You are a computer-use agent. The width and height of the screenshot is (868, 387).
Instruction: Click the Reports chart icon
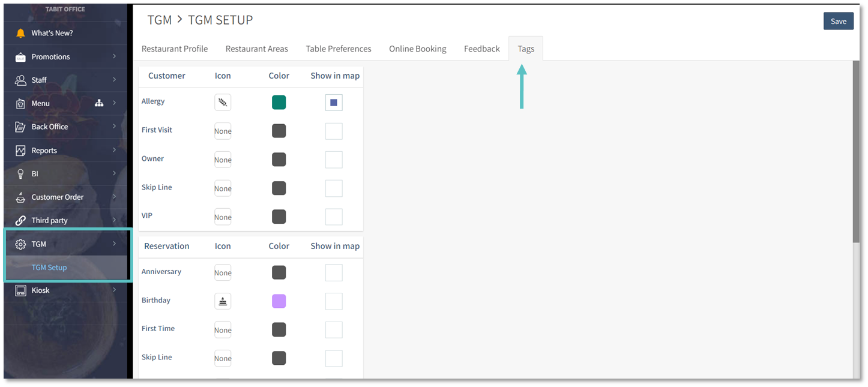(x=20, y=151)
